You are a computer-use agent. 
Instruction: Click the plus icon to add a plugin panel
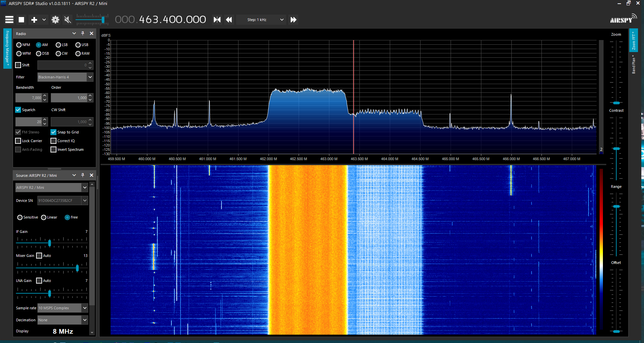tap(34, 20)
